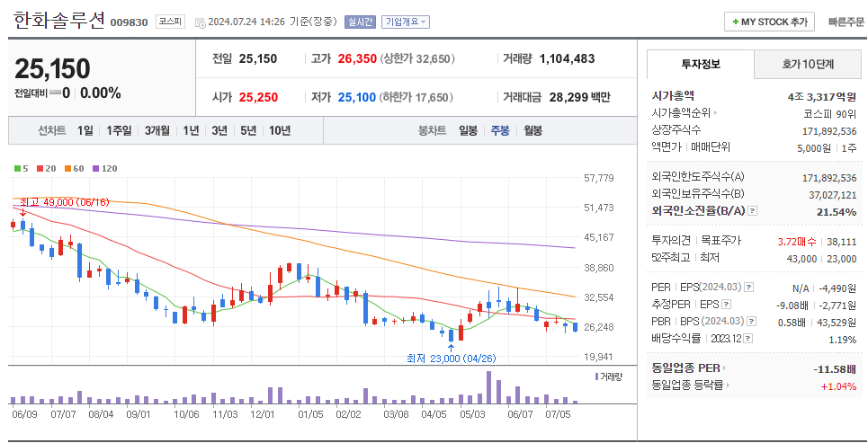Viewport: 868px width, 443px height.
Task: Open help icon next to 배당수익률 2023.12
Action: tap(749, 339)
